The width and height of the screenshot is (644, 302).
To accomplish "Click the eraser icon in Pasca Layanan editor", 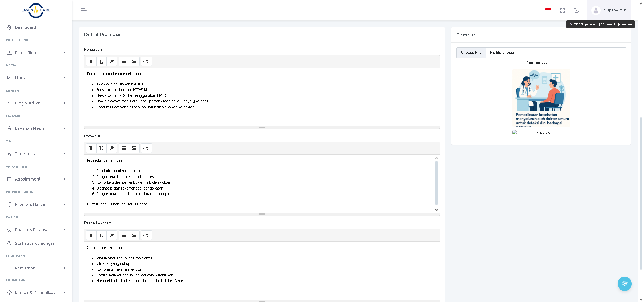I will point(112,235).
